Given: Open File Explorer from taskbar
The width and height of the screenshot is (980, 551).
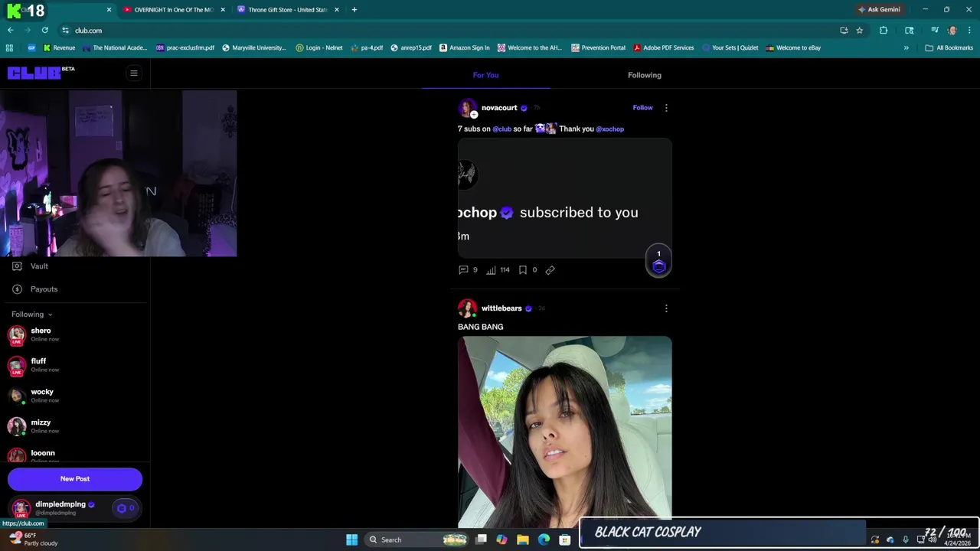Looking at the screenshot, I should (523, 540).
